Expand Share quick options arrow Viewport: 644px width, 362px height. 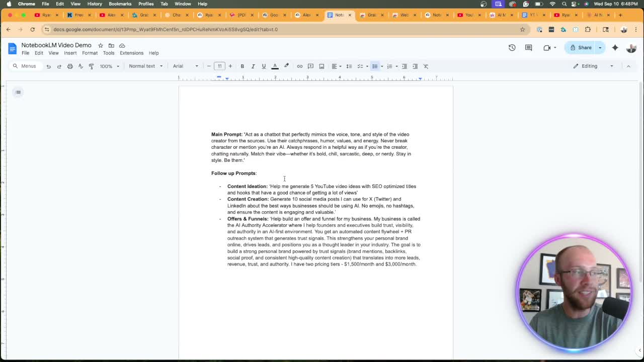pyautogui.click(x=600, y=48)
